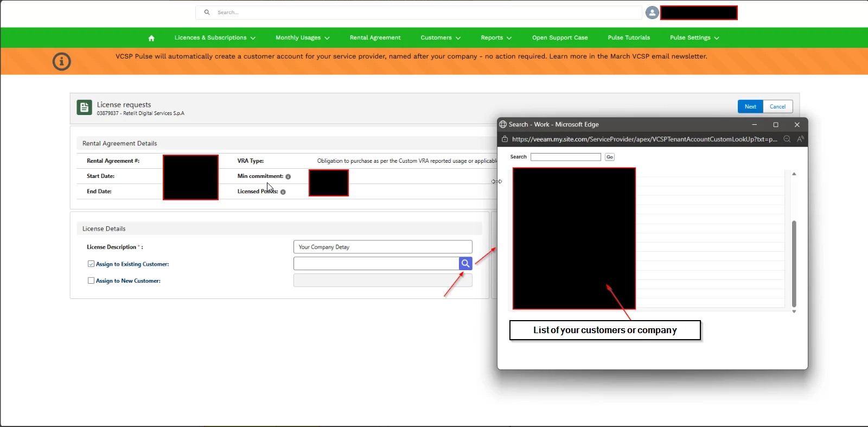The width and height of the screenshot is (868, 427).
Task: Minimize the Edge search popup window
Action: [x=754, y=125]
